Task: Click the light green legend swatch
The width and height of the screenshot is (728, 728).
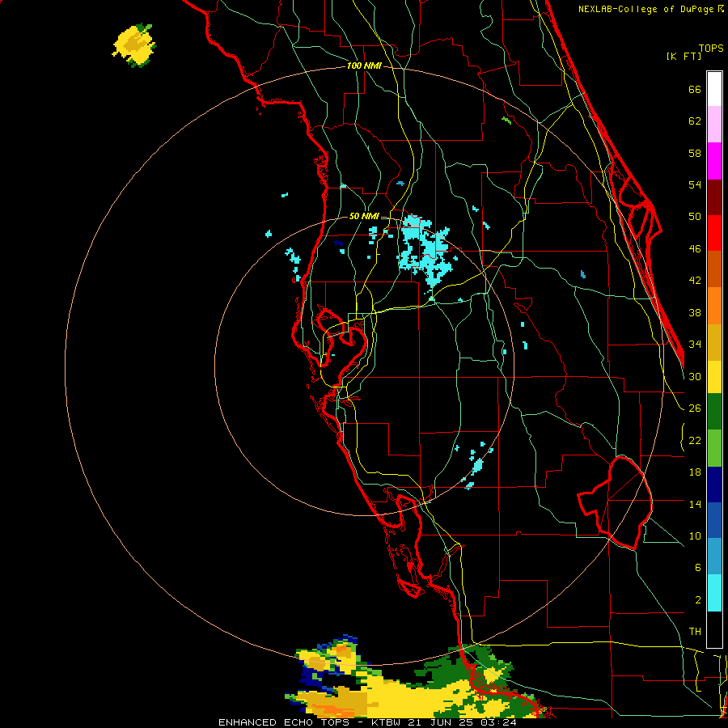Action: point(714,448)
